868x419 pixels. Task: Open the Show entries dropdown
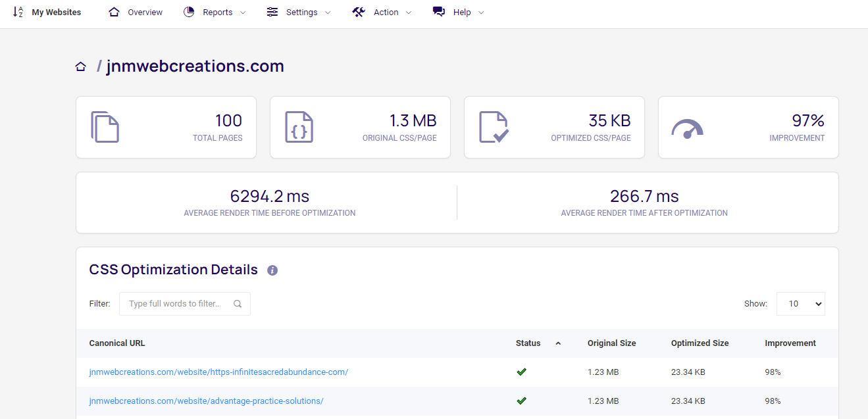[800, 303]
